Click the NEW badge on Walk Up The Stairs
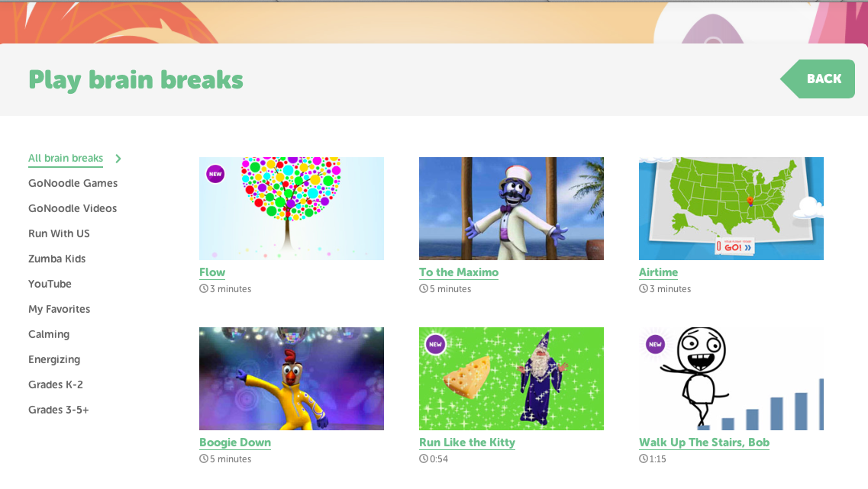The image size is (868, 489). coord(655,344)
